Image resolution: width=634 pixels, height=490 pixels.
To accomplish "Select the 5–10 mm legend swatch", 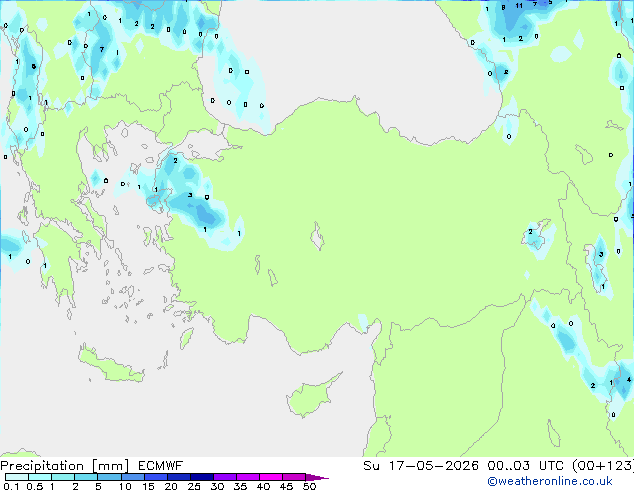I will pyautogui.click(x=109, y=477).
